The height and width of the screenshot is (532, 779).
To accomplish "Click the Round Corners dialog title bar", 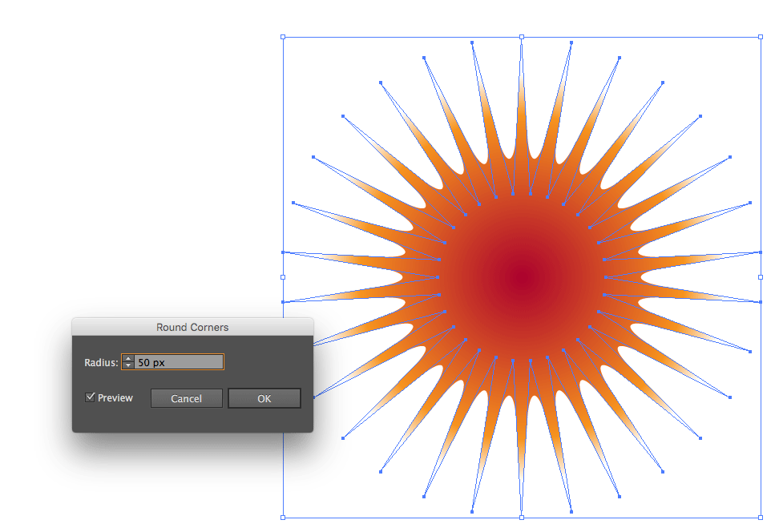I will pyautogui.click(x=192, y=327).
